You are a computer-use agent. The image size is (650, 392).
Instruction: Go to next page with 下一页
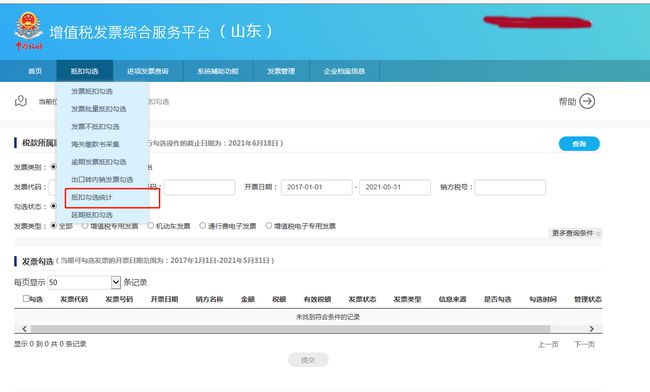[x=584, y=344]
